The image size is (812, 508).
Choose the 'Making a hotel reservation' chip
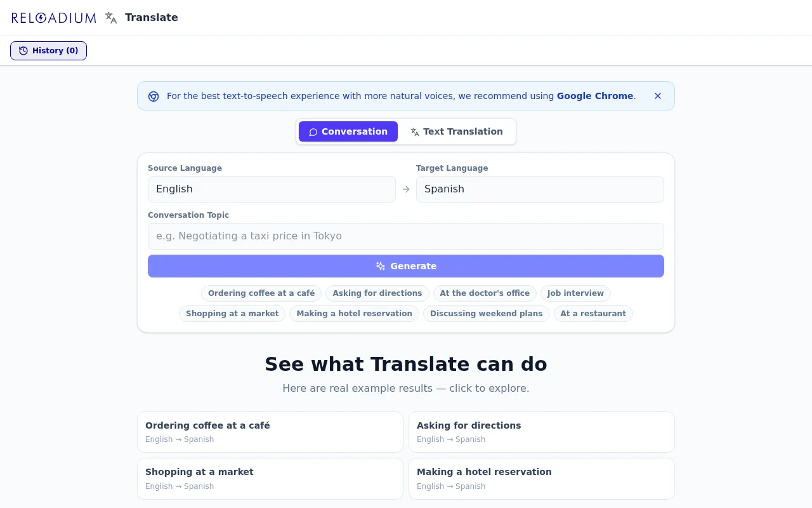354,314
